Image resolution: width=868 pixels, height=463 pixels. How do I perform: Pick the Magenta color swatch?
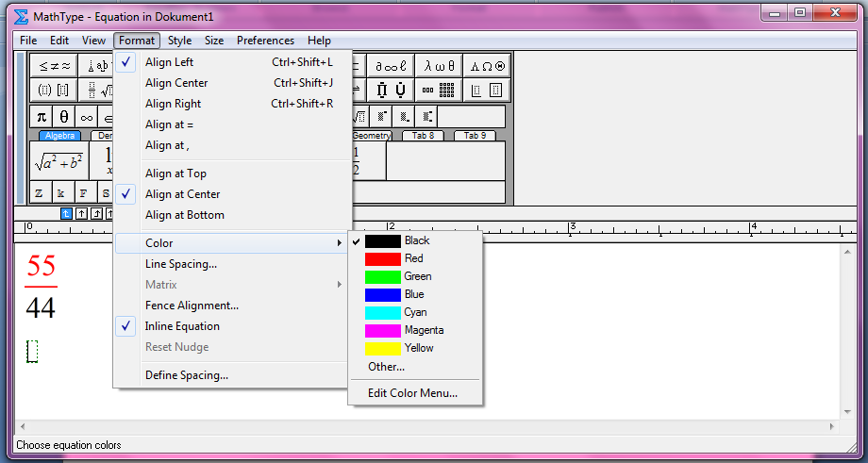[382, 331]
